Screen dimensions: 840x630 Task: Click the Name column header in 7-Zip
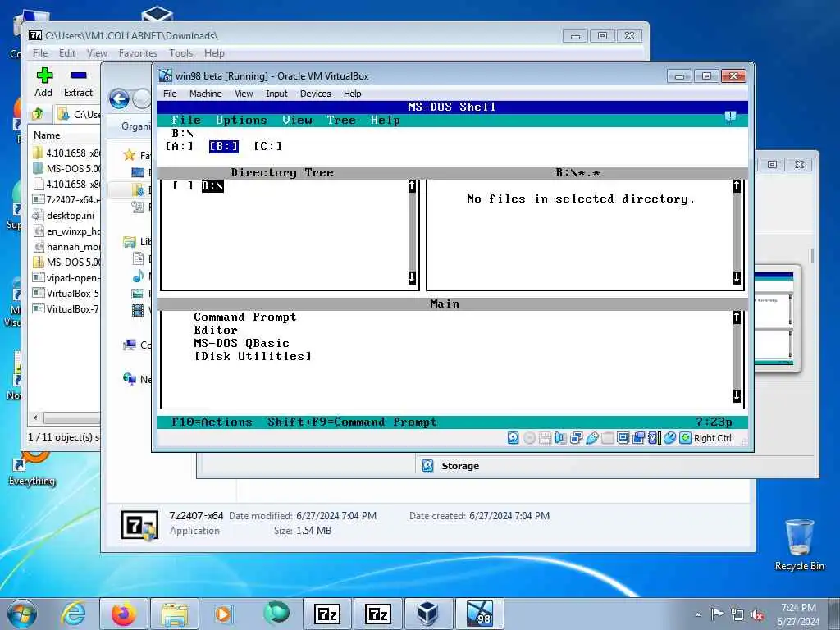click(47, 135)
